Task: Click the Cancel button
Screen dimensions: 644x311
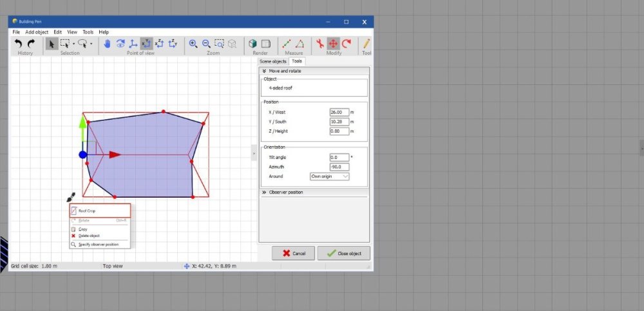Action: pyautogui.click(x=293, y=253)
